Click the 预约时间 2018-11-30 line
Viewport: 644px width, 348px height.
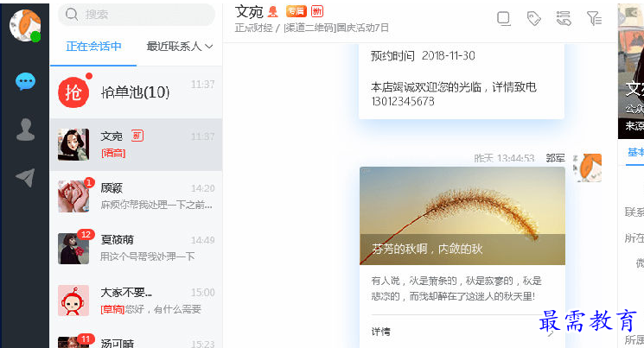point(423,56)
